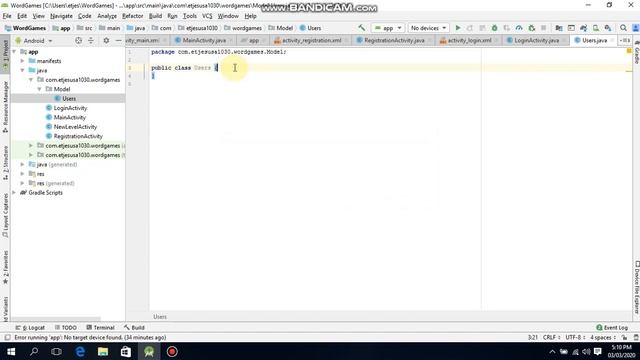
Task: Expand Gradle Scripts node
Action: [14, 192]
